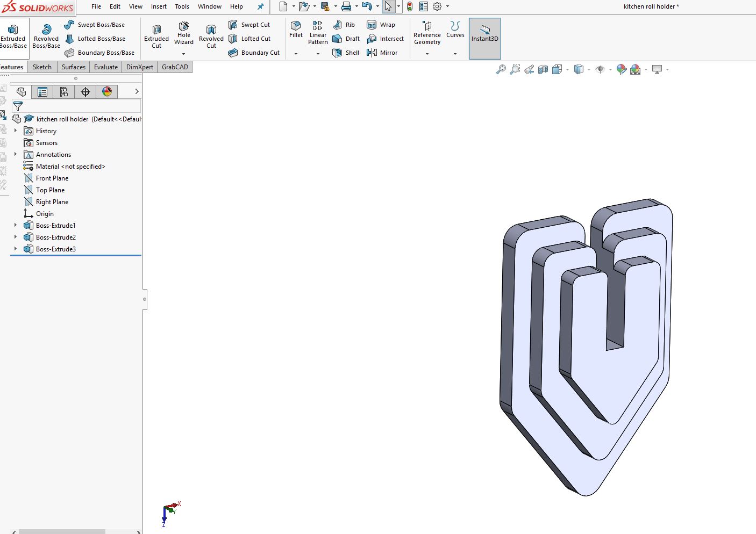This screenshot has height=534, width=756.
Task: Open the File menu
Action: (x=96, y=6)
